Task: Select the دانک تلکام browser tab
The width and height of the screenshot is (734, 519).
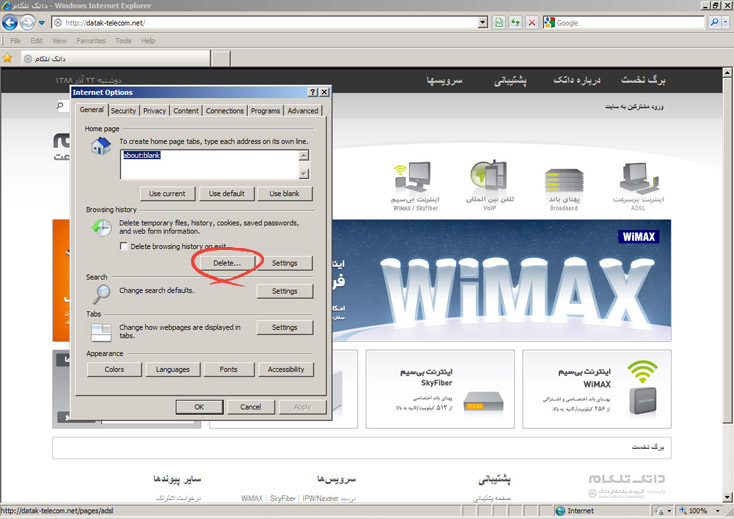Action: (115, 58)
